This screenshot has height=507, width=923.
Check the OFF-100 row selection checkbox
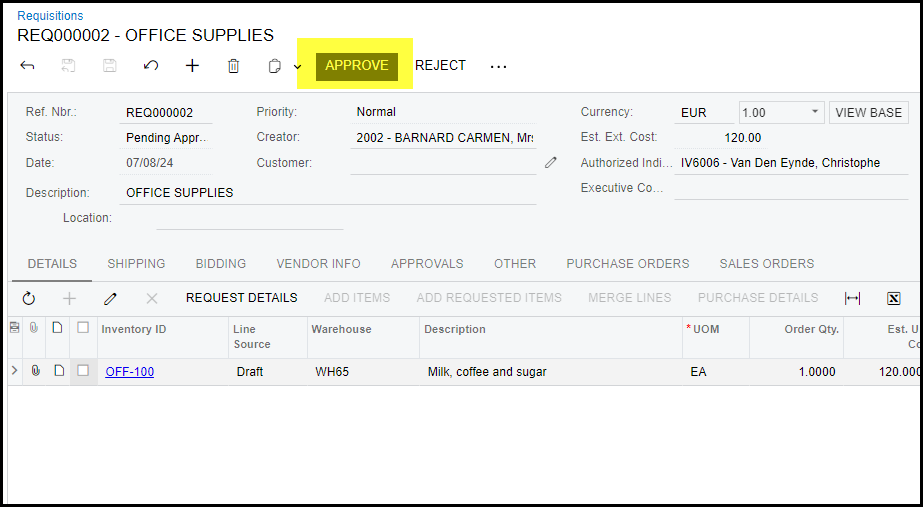pyautogui.click(x=83, y=371)
